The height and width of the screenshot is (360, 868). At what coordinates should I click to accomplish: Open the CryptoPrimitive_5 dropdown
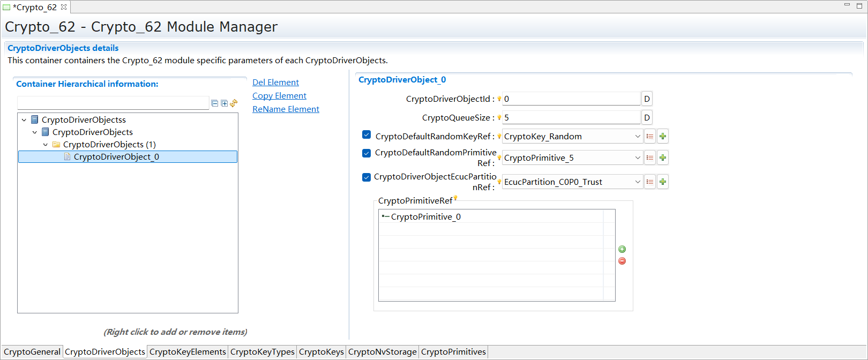tap(638, 158)
